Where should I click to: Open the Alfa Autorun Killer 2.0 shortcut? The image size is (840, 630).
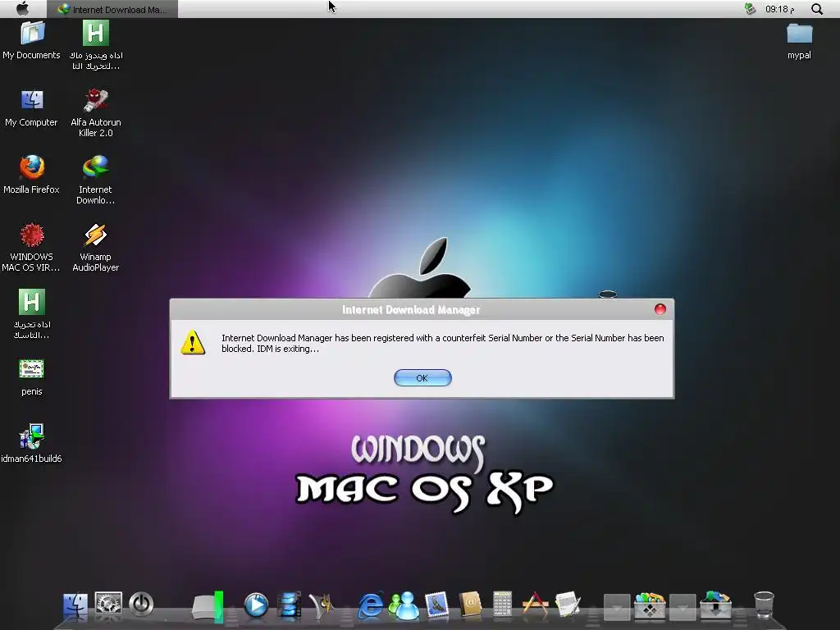click(x=96, y=112)
